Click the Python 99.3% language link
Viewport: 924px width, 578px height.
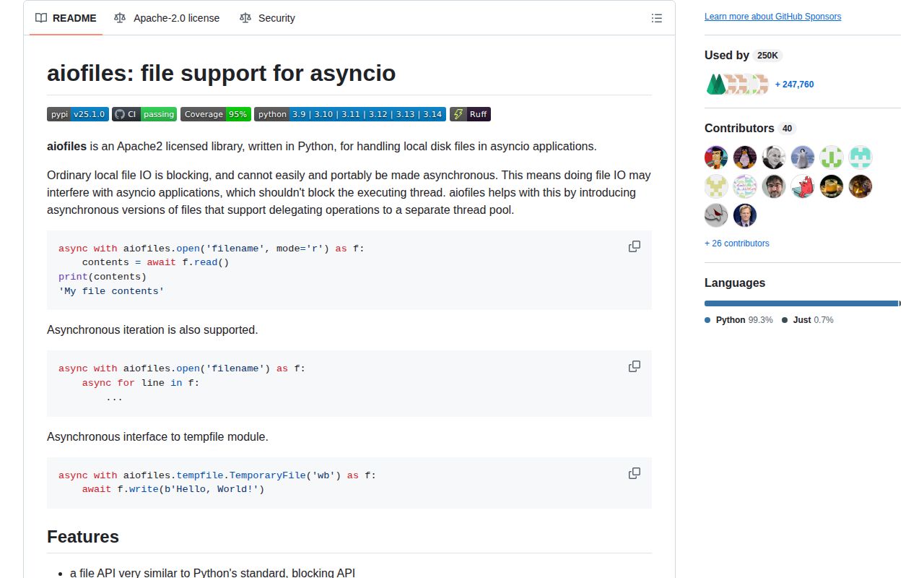738,319
